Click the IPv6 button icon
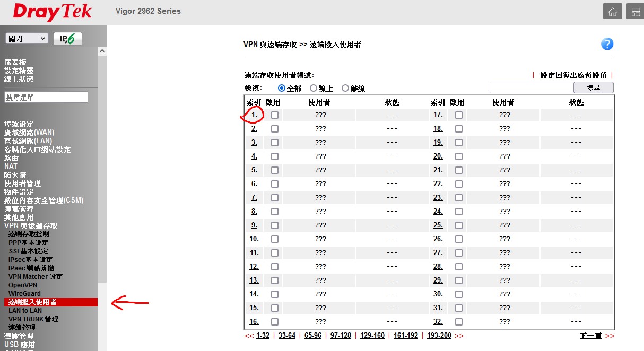This screenshot has height=351, width=644. tap(68, 39)
